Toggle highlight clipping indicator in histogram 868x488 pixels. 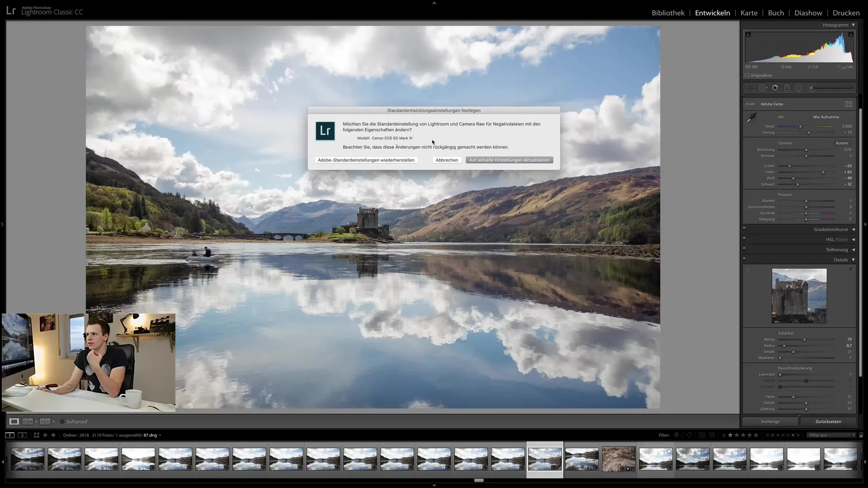(x=851, y=34)
